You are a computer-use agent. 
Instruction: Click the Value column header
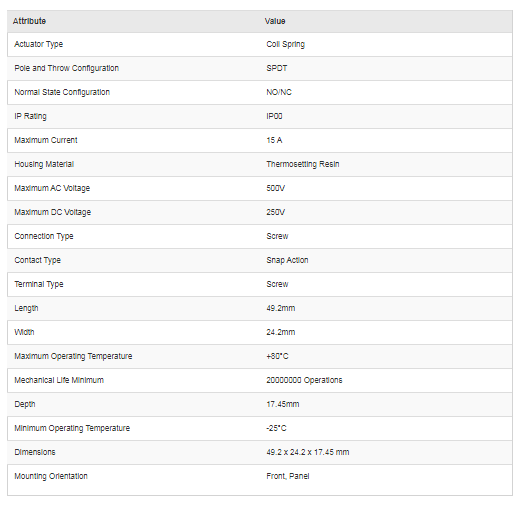(275, 21)
